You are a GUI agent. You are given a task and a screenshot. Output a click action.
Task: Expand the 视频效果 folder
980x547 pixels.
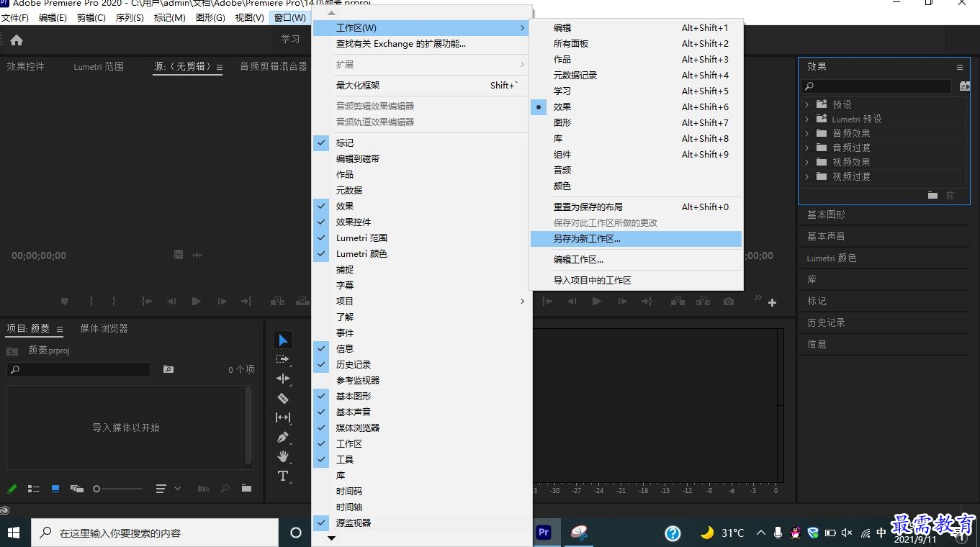807,162
